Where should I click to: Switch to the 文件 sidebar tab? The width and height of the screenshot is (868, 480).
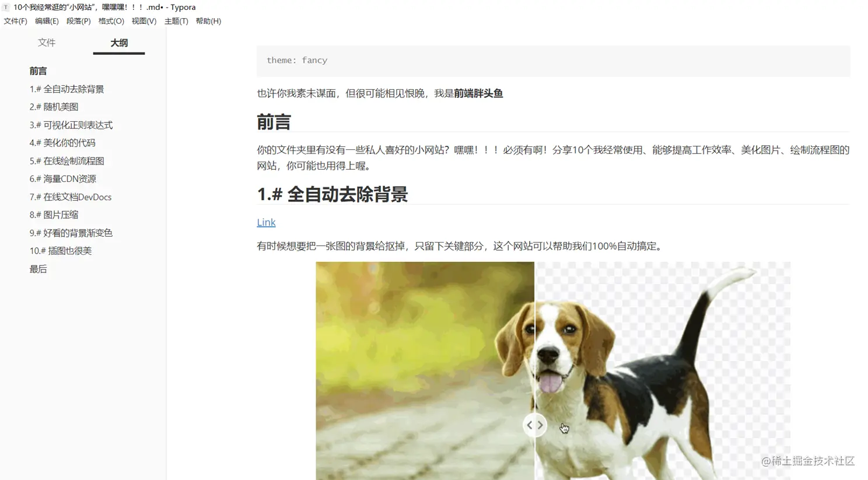[x=47, y=43]
